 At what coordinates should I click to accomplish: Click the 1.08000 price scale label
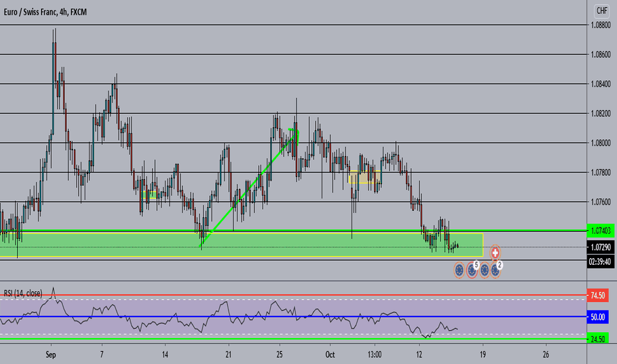(x=601, y=143)
